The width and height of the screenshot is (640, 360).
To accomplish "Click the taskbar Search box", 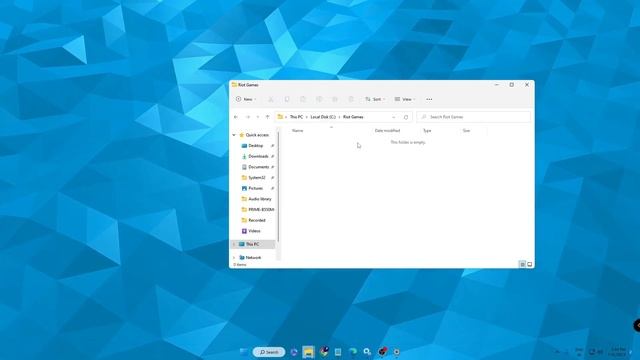I will coord(269,352).
